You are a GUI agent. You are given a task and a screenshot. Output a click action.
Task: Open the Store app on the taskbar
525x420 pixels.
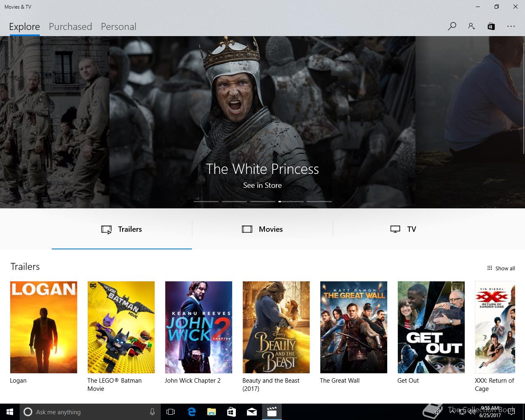click(232, 412)
